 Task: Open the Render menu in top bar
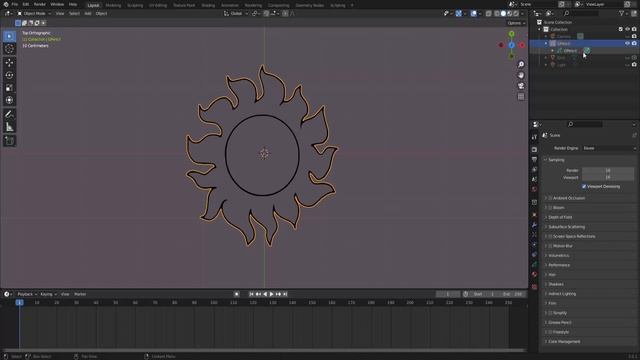(40, 4)
